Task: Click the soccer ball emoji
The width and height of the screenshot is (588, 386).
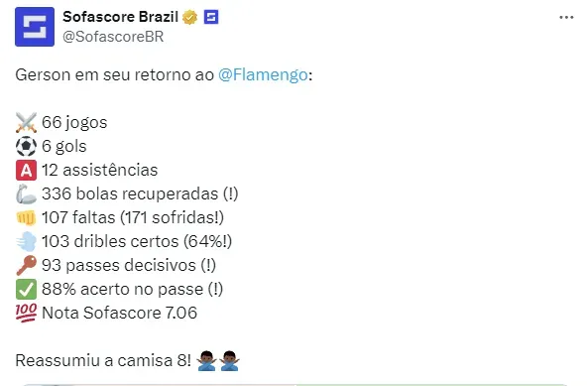Action: coord(26,146)
